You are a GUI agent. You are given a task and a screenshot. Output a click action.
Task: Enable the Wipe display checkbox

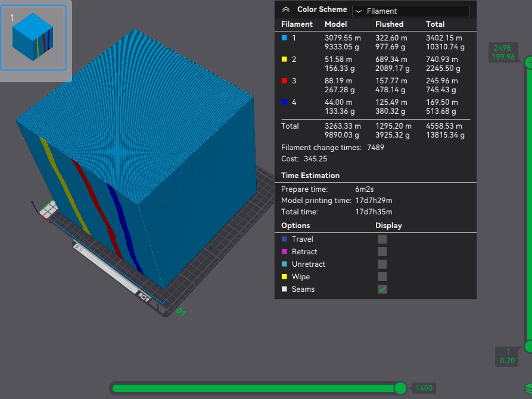pos(382,276)
